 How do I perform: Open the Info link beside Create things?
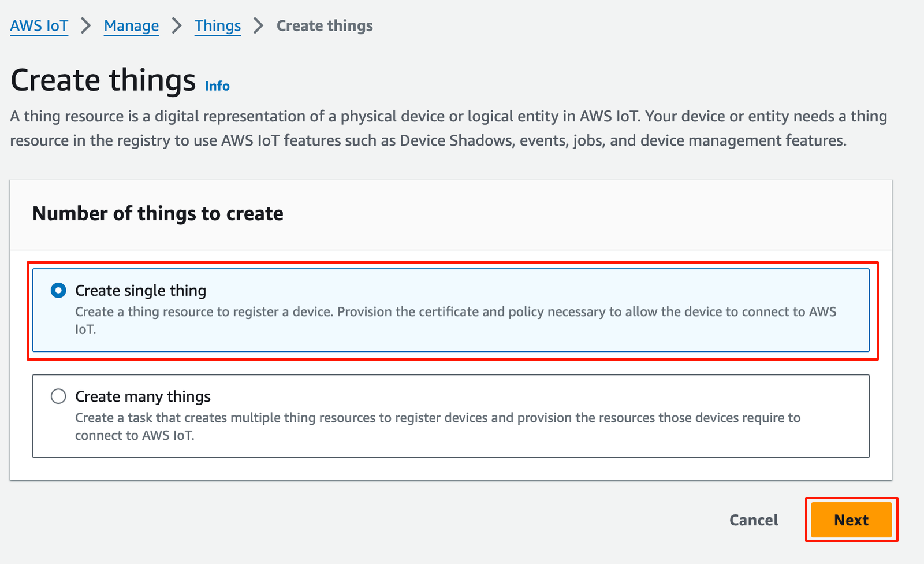point(217,86)
